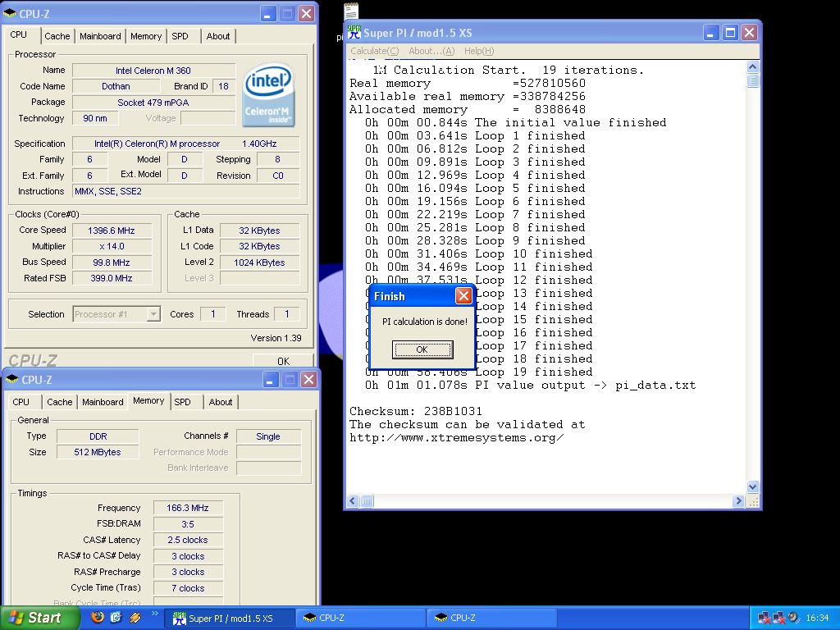Click the 16:34 system clock
Screen dimensions: 840x630
[x=817, y=618]
